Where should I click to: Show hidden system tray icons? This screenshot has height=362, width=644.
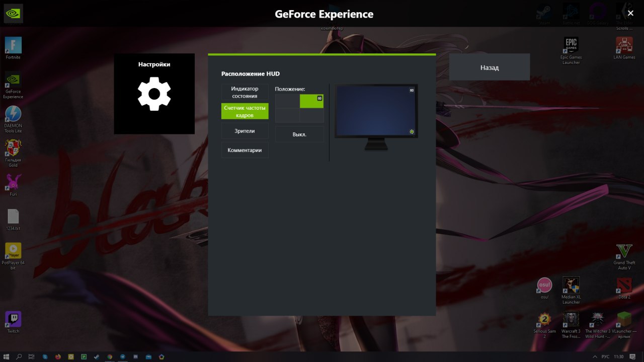click(x=595, y=357)
